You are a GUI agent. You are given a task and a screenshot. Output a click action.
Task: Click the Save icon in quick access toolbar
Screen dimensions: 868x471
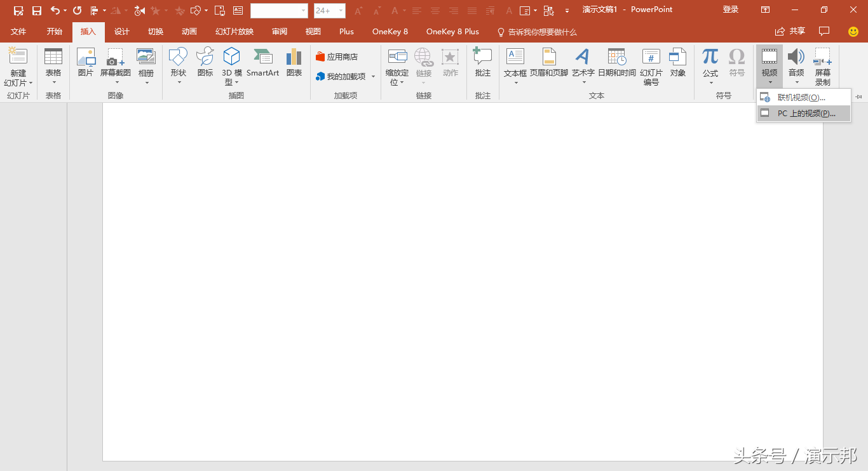[37, 10]
